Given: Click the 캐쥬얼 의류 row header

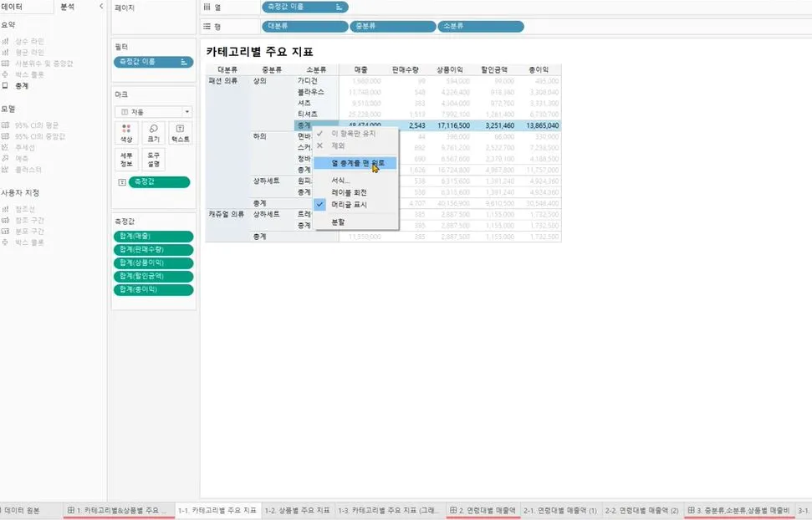Looking at the screenshot, I should [x=227, y=214].
